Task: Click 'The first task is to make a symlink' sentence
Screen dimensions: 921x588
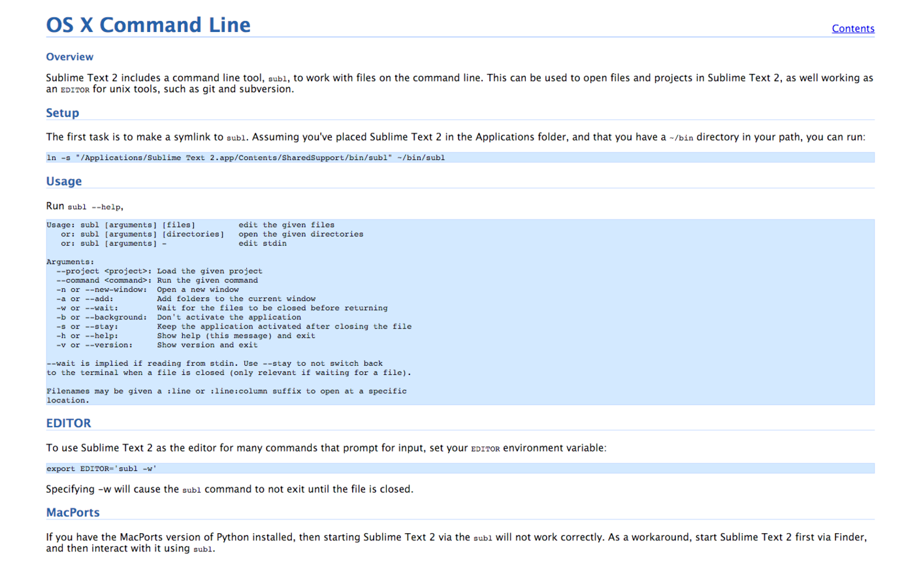Action: pos(455,137)
